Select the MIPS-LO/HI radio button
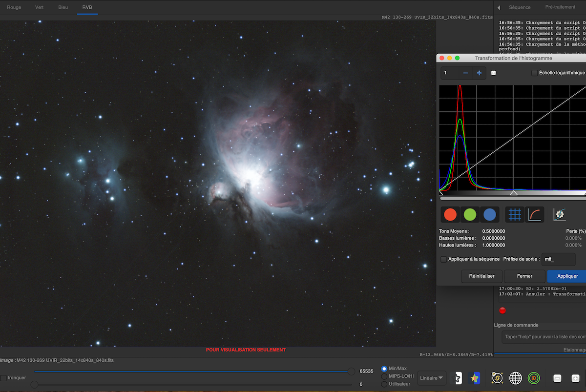586x392 pixels. (384, 376)
